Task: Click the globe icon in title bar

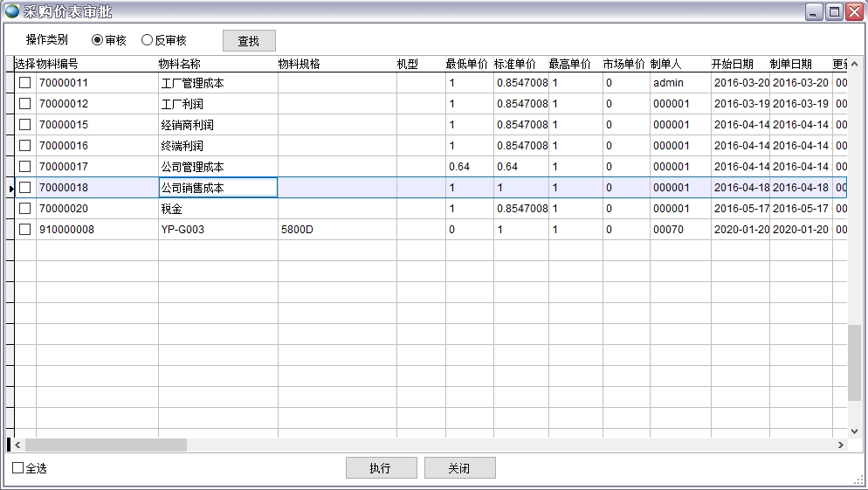Action: click(x=12, y=12)
